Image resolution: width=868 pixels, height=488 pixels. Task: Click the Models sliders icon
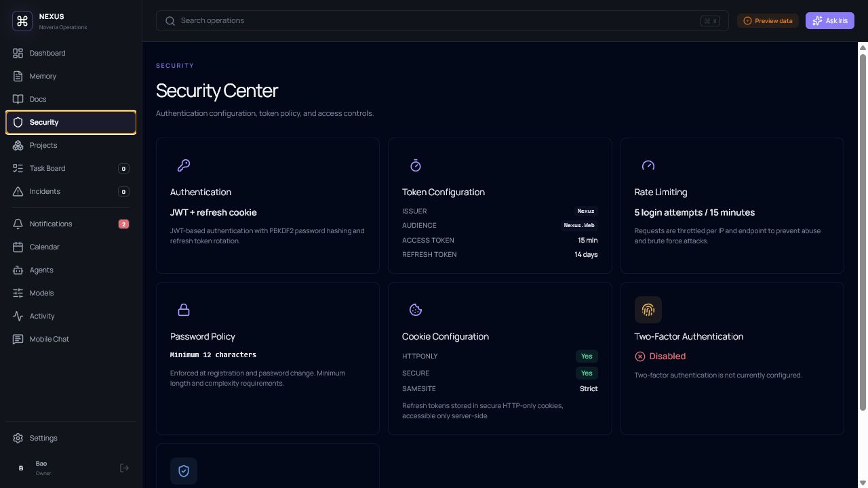click(x=18, y=293)
